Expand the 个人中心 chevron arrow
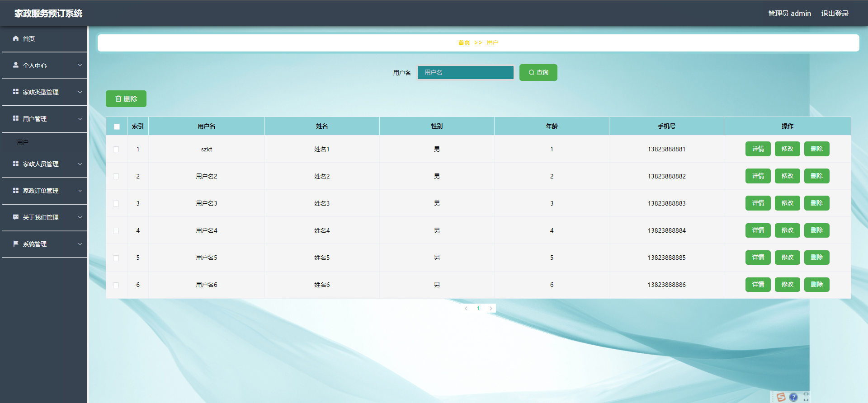Image resolution: width=868 pixels, height=403 pixels. pyautogui.click(x=80, y=65)
